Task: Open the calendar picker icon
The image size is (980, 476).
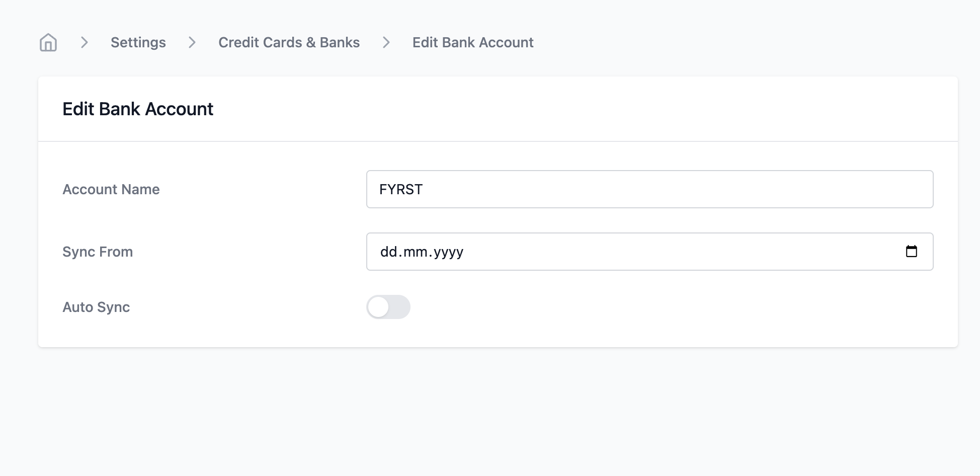Action: tap(911, 251)
